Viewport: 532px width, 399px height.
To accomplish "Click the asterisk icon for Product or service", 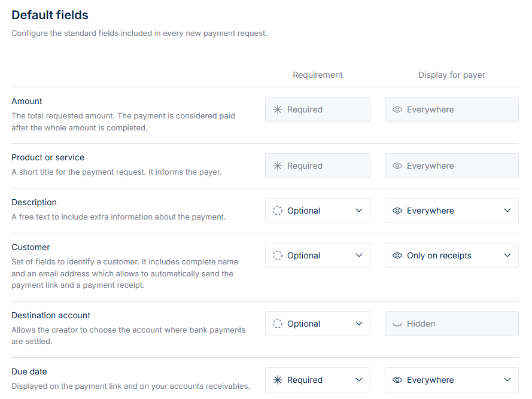I will pyautogui.click(x=278, y=166).
